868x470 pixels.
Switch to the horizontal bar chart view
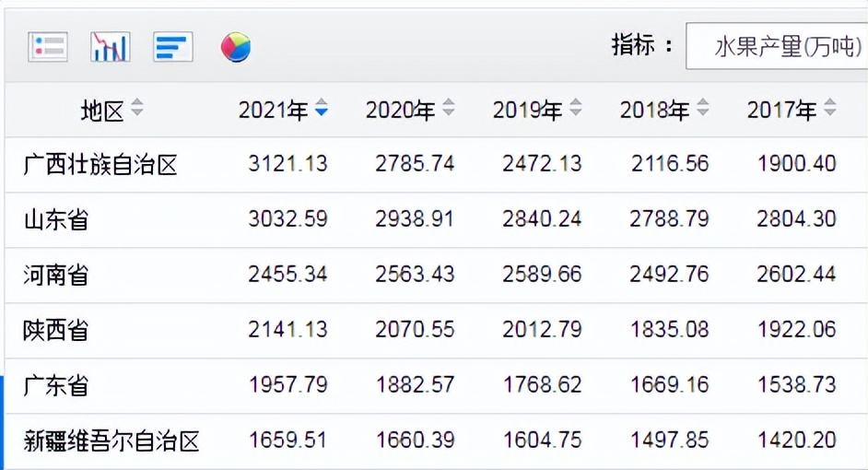[x=172, y=46]
